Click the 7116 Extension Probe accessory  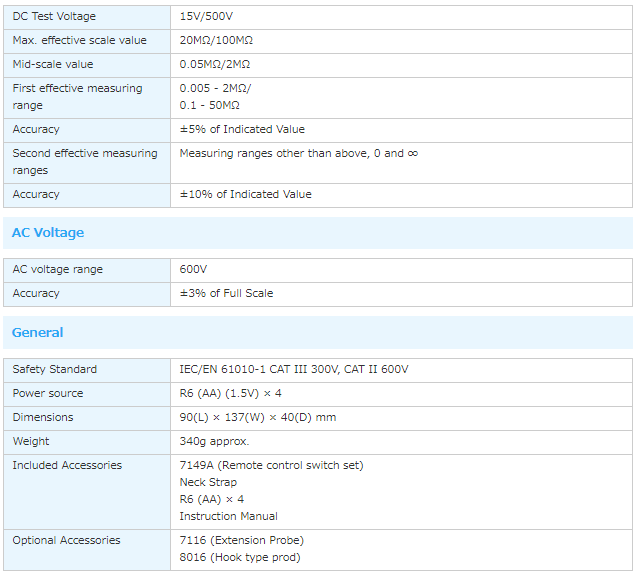pos(241,541)
